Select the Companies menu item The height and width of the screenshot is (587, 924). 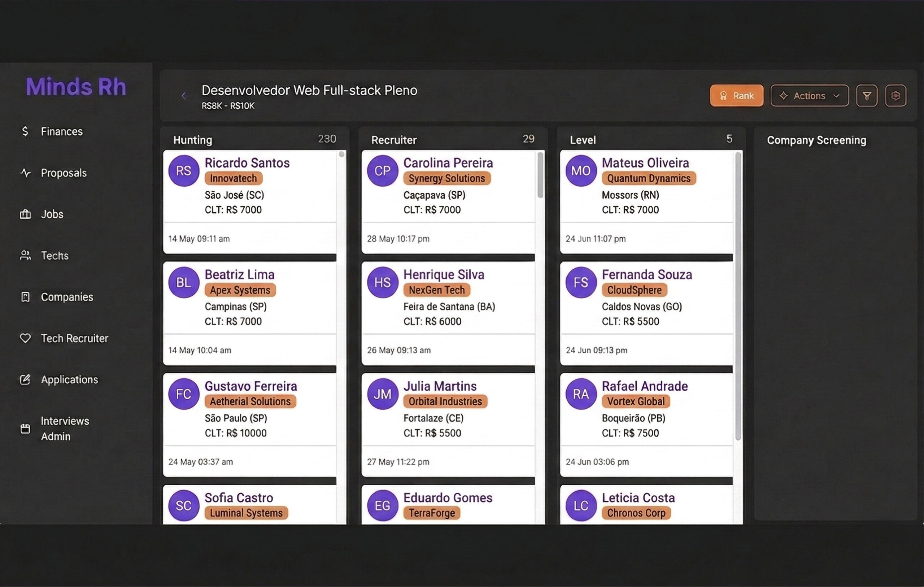tap(67, 297)
